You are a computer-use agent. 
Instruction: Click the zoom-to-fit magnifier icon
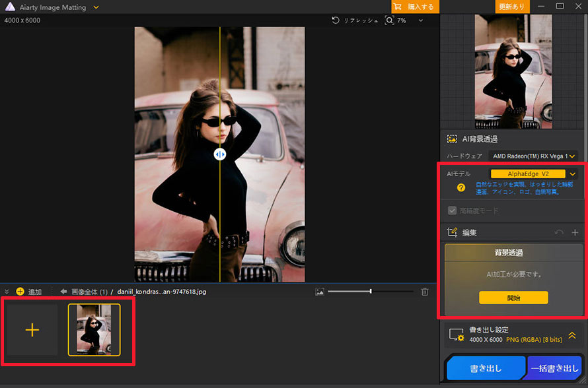[389, 20]
